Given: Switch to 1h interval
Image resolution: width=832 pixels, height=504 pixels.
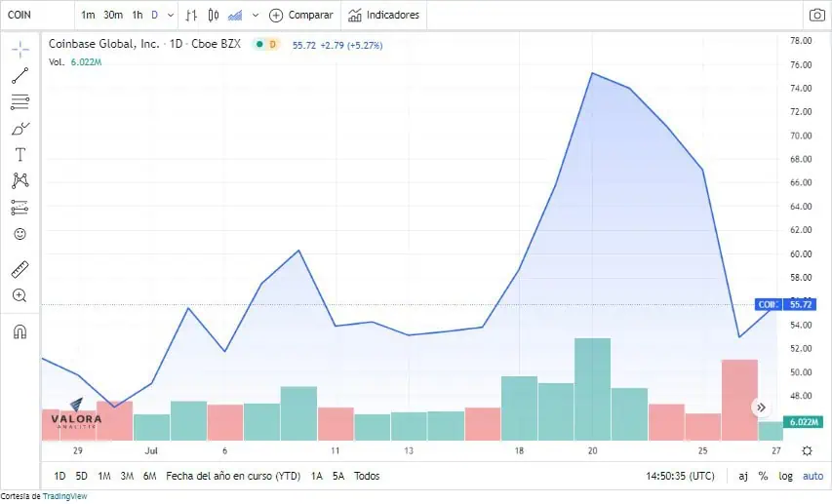Looking at the screenshot, I should pos(138,15).
